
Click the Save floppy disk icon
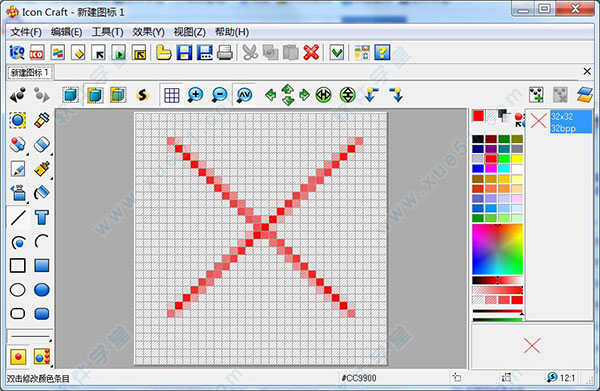(x=184, y=52)
